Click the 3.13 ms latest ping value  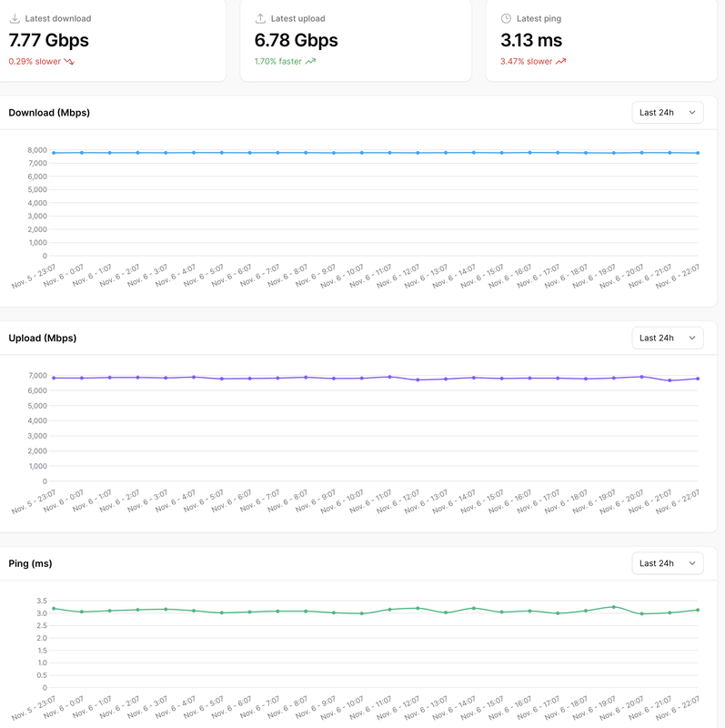[x=531, y=40]
